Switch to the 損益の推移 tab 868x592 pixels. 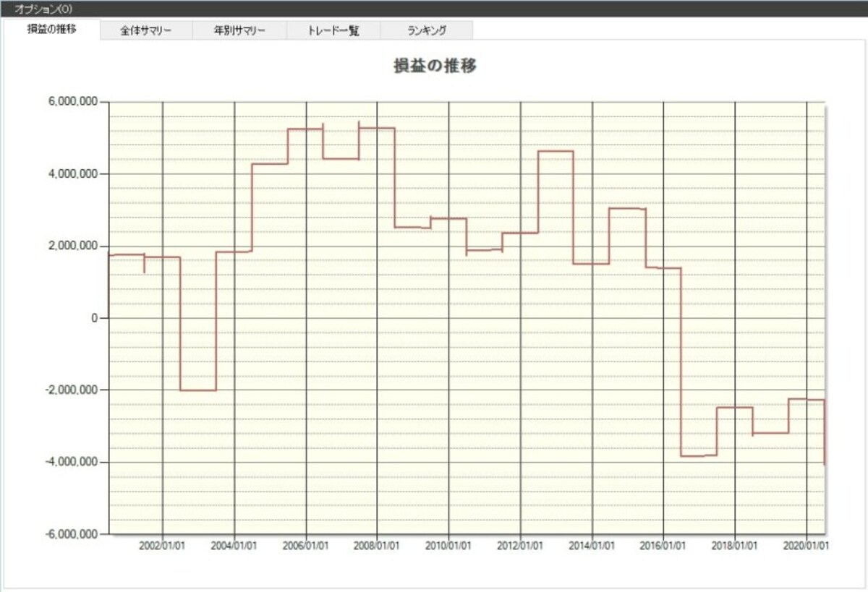51,30
